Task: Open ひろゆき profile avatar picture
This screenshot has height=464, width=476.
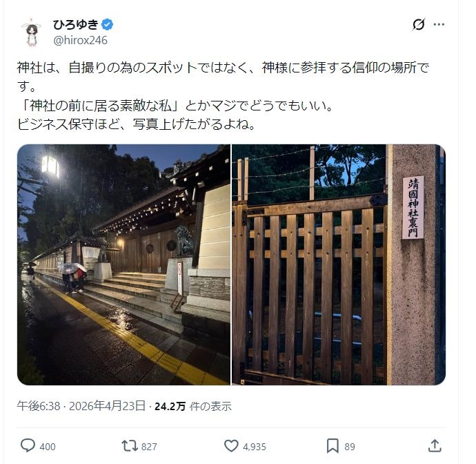Action: pos(31,33)
